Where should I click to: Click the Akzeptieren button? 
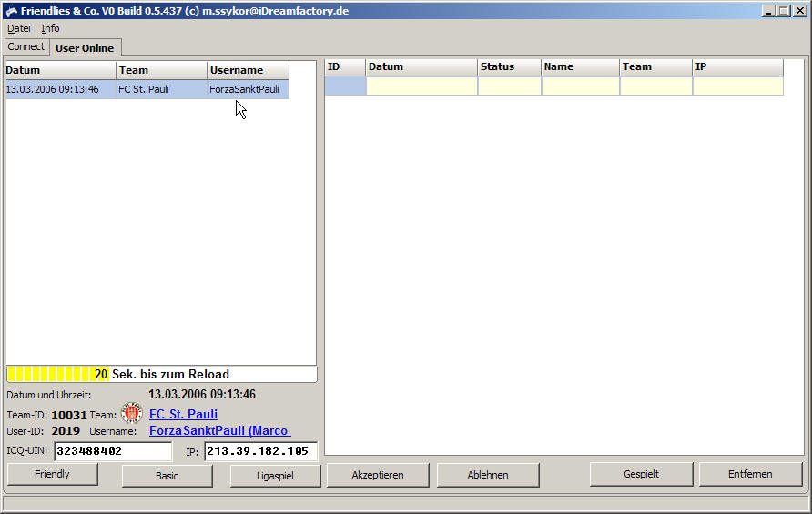click(x=378, y=475)
